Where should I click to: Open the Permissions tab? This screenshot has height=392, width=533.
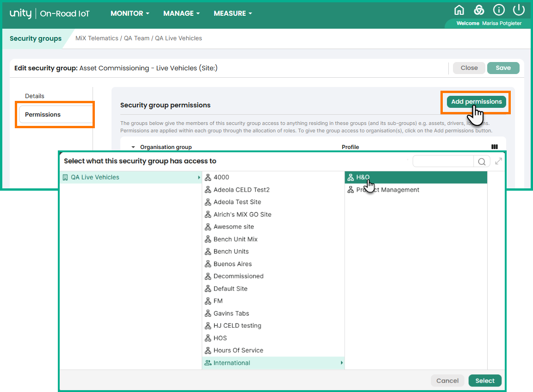coord(56,115)
